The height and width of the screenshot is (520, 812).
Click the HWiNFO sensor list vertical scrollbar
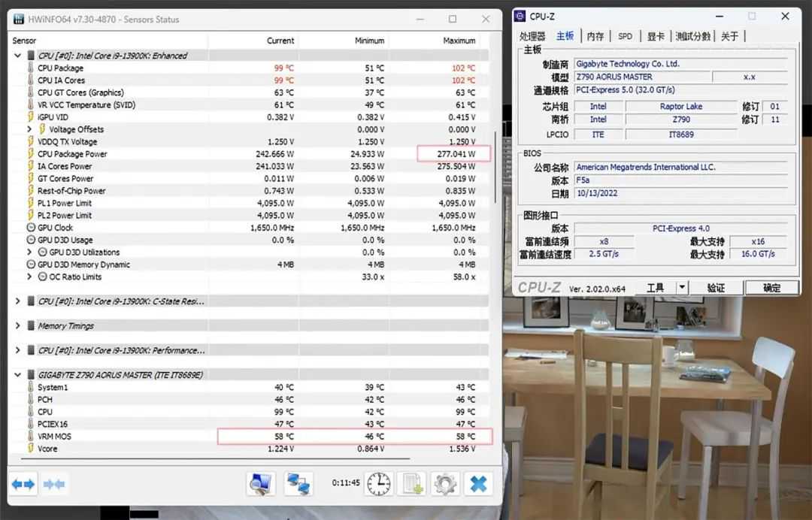(495, 165)
